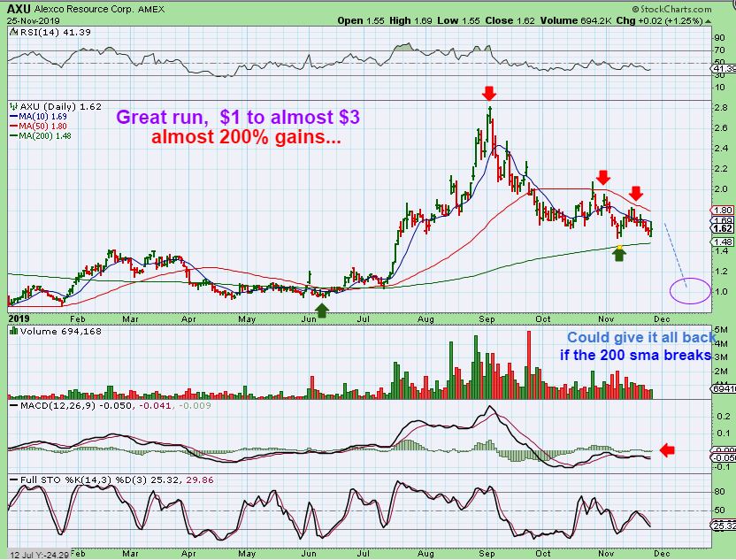Click the '2.8' price axis label
The image size is (736, 560).
point(720,108)
